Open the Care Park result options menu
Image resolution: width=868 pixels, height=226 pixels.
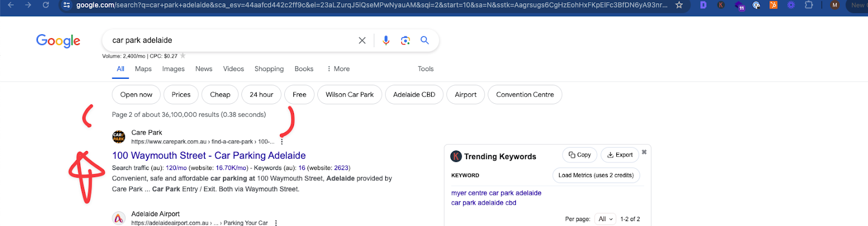(282, 142)
